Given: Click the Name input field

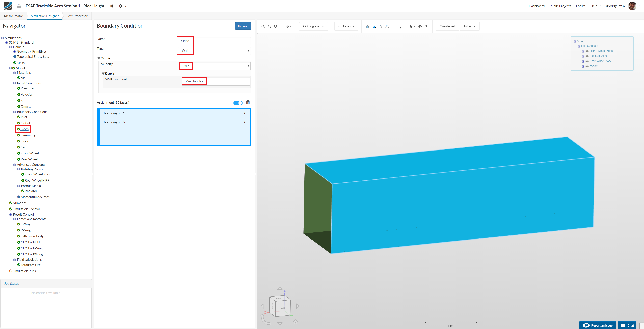Looking at the screenshot, I should (x=214, y=41).
